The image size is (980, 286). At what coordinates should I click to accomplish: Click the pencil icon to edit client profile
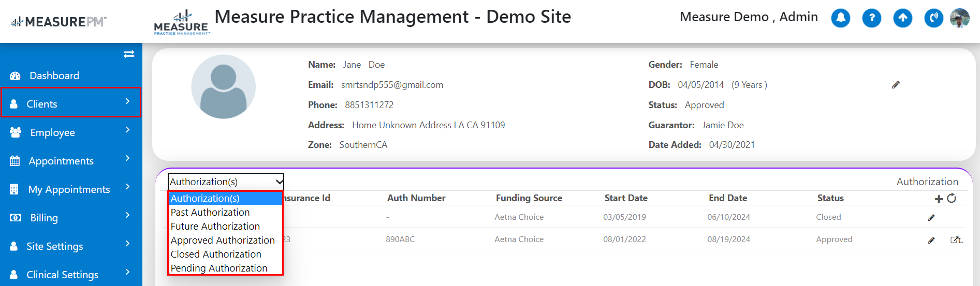coord(896,85)
